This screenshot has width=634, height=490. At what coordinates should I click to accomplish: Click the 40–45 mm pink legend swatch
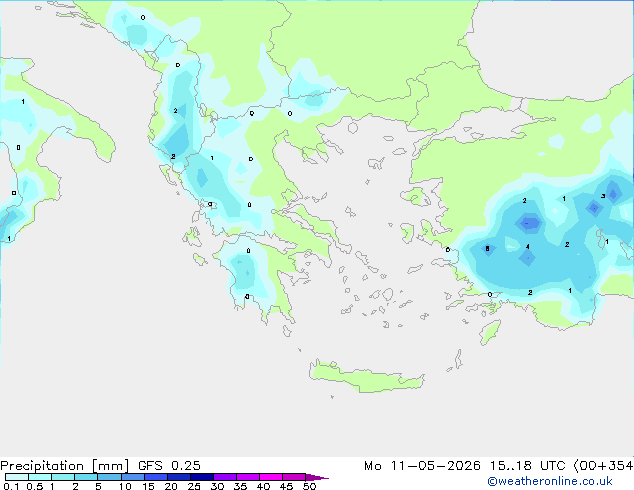271,477
